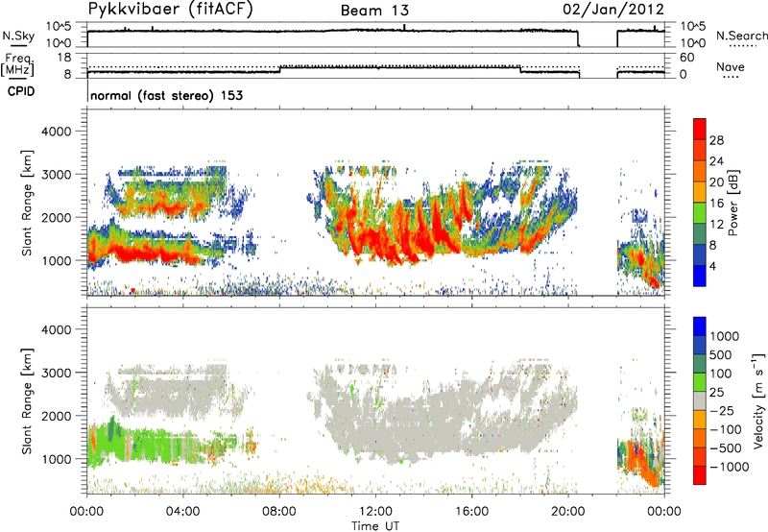Click the 'Time UT' axis title
Viewport: 768px width, 532px height.
click(x=375, y=526)
